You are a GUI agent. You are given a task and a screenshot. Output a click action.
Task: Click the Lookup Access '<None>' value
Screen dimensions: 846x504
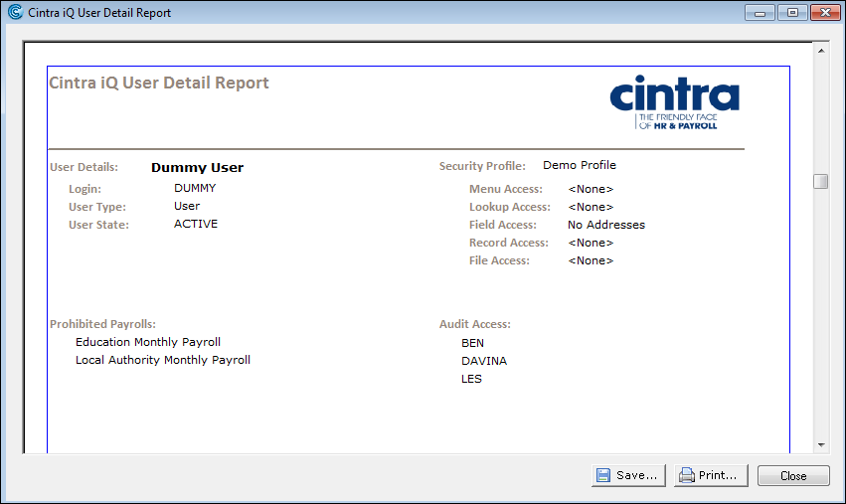click(591, 207)
